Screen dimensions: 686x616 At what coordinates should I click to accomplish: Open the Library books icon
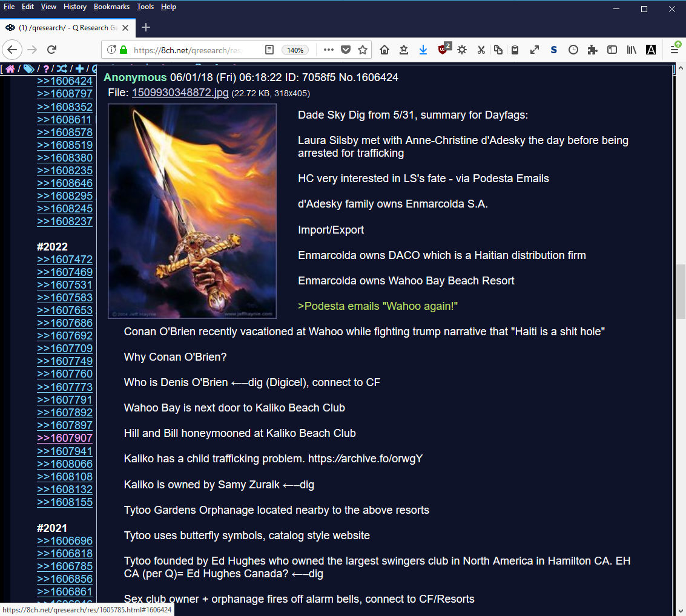(632, 50)
